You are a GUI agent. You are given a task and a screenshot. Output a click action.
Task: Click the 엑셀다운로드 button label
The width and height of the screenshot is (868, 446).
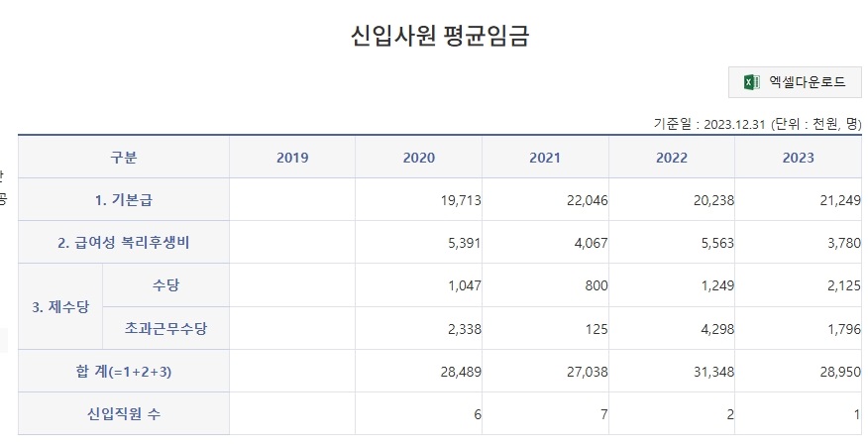click(x=808, y=82)
